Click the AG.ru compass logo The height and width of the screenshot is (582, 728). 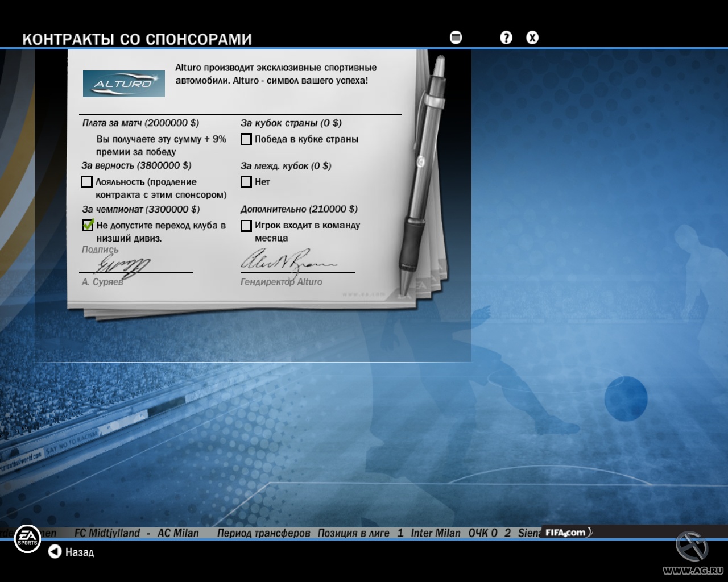[x=692, y=547]
